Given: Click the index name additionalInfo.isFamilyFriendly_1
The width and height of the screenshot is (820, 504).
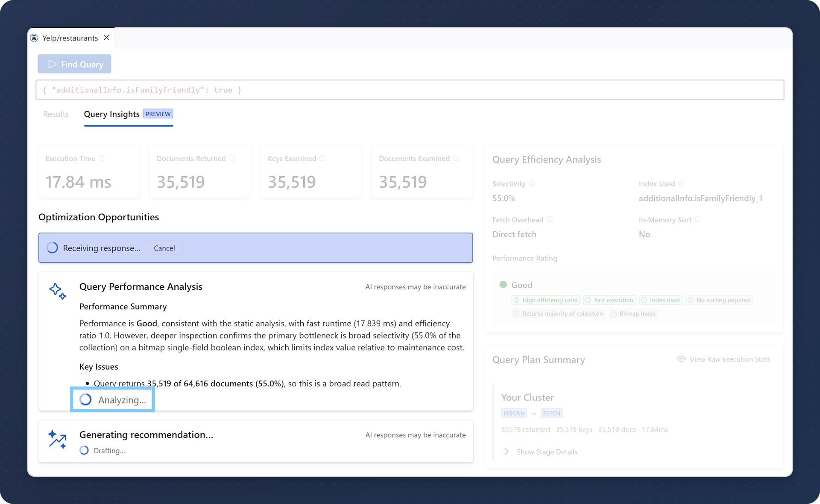Looking at the screenshot, I should coord(701,198).
